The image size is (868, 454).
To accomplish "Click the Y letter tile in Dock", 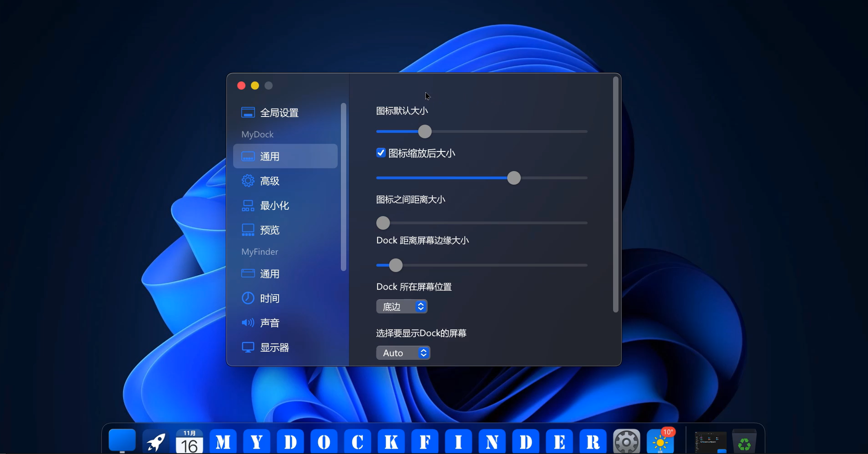I will [x=257, y=441].
